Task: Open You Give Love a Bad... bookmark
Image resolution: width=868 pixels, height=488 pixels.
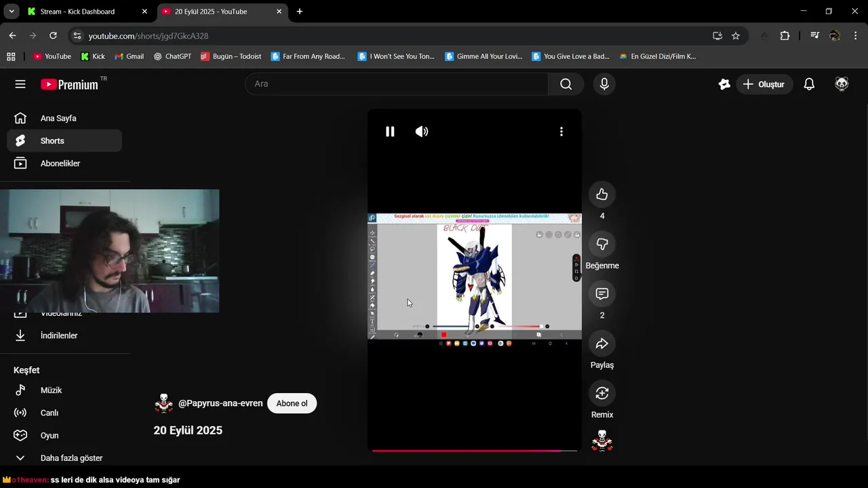Action: coord(571,56)
